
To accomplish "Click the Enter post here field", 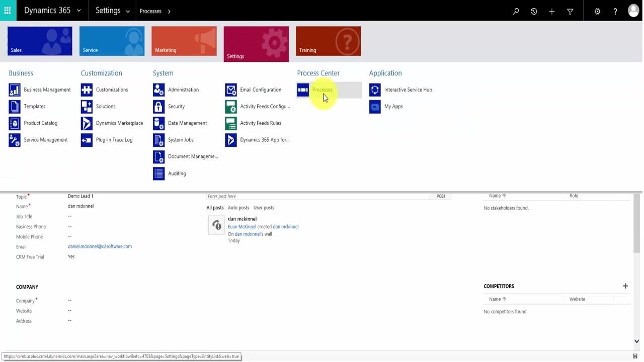I will pos(318,196).
